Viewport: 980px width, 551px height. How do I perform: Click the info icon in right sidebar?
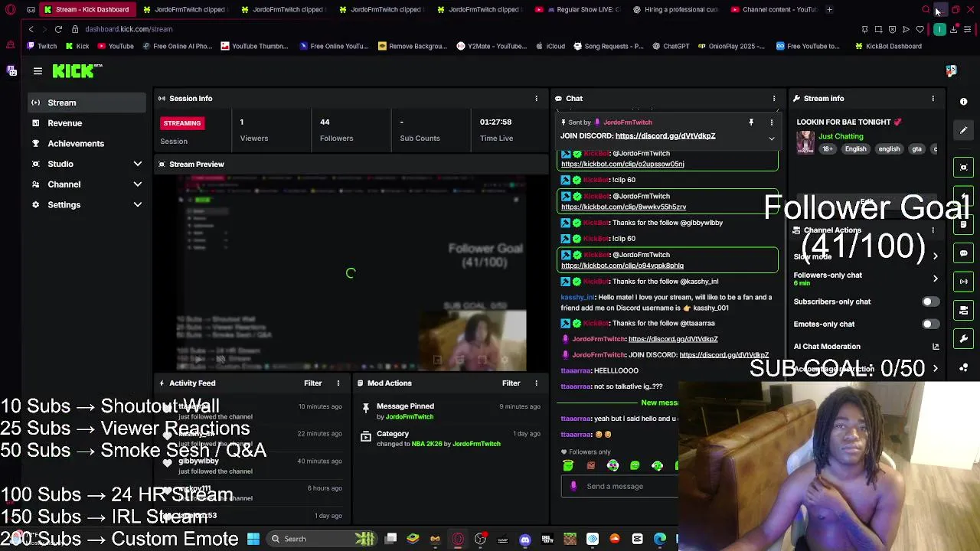[964, 102]
